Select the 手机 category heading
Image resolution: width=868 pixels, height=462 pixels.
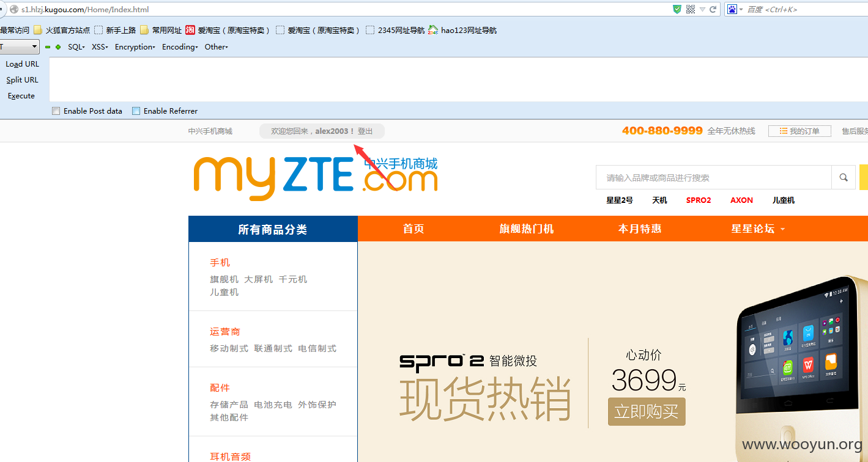220,263
